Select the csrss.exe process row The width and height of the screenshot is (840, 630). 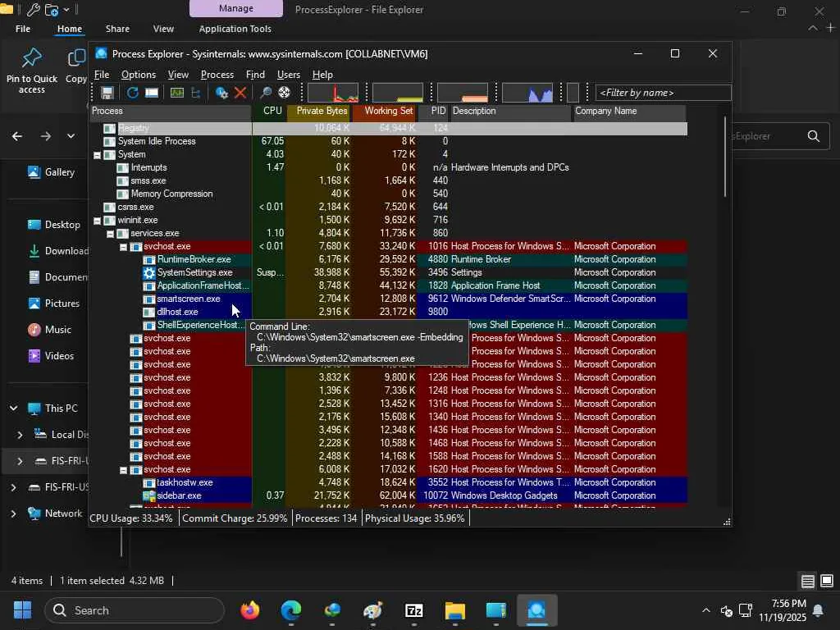[388, 207]
